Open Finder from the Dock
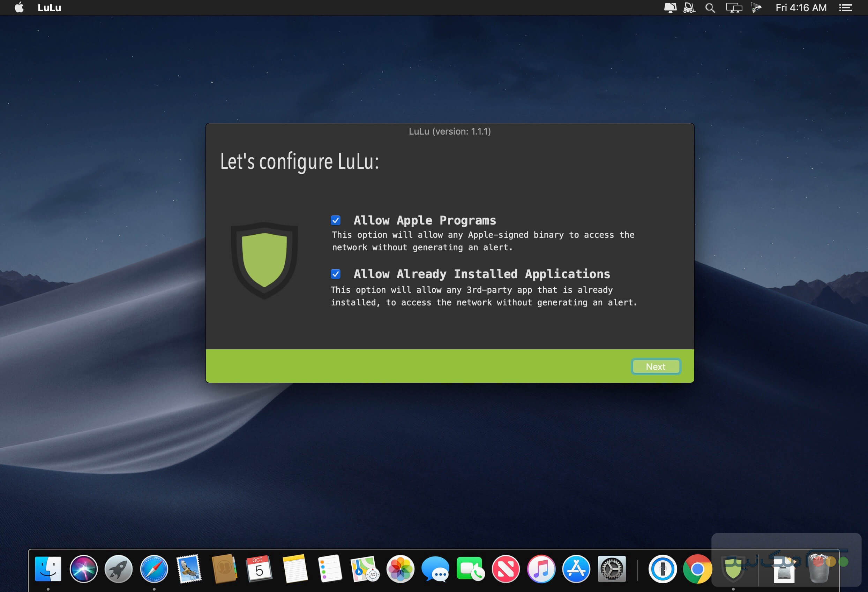This screenshot has width=868, height=592. 48,569
